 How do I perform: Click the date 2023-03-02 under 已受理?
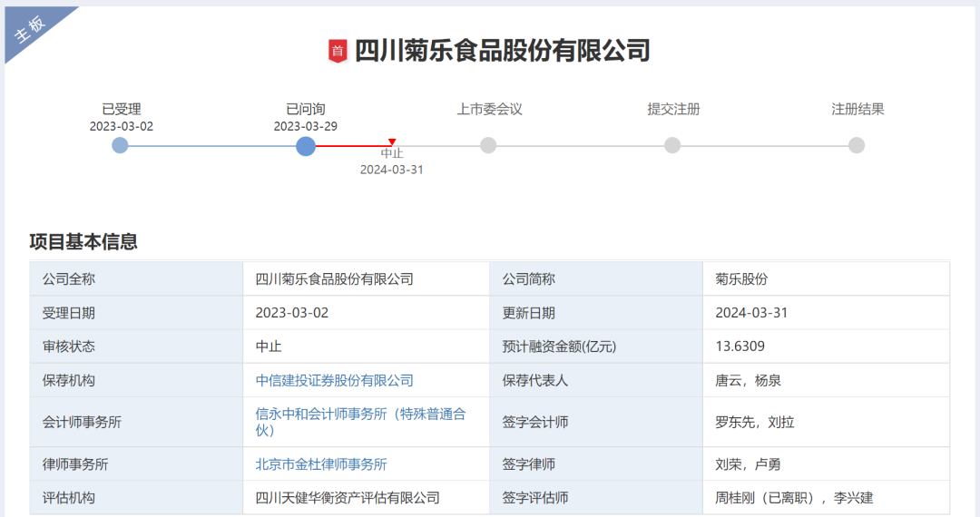coord(122,126)
